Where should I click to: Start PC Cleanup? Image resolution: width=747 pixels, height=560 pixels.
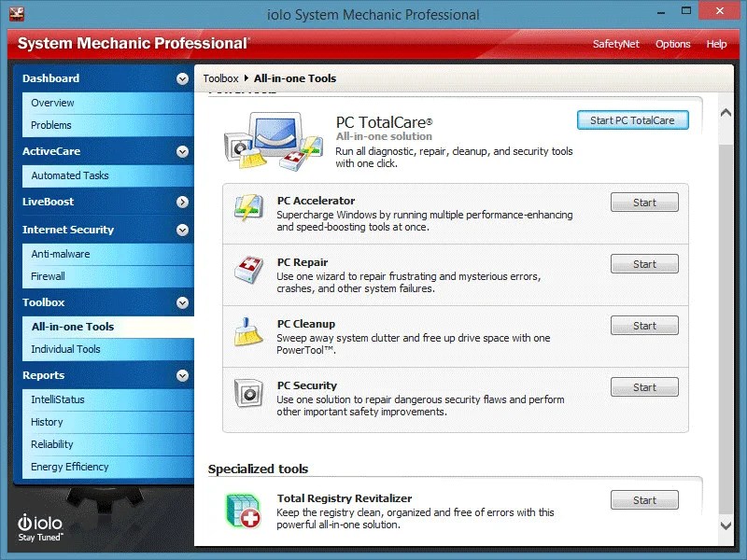pyautogui.click(x=644, y=326)
